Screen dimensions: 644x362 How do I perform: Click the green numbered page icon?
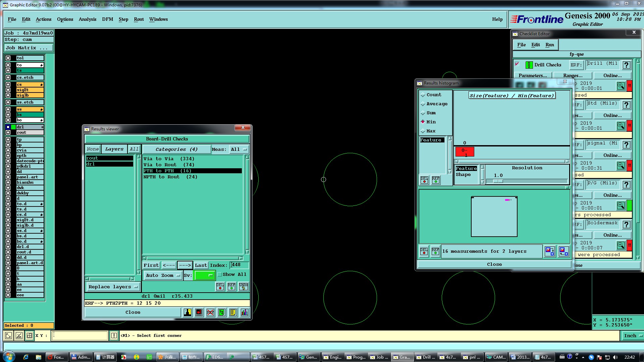click(222, 312)
